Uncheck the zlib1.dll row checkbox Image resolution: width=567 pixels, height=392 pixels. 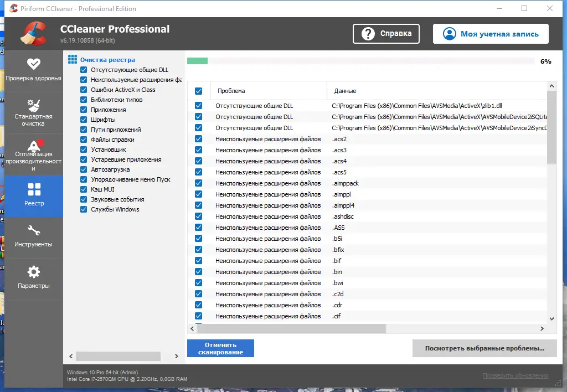[x=199, y=106]
